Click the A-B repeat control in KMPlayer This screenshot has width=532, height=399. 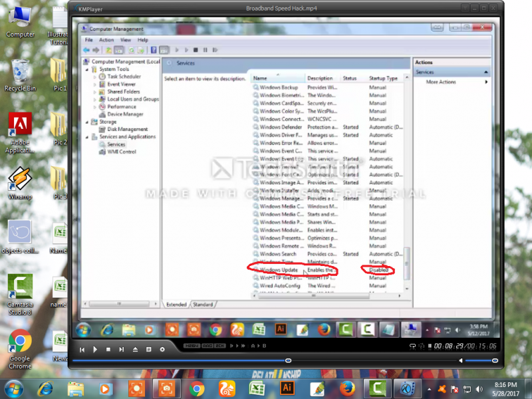(259, 346)
